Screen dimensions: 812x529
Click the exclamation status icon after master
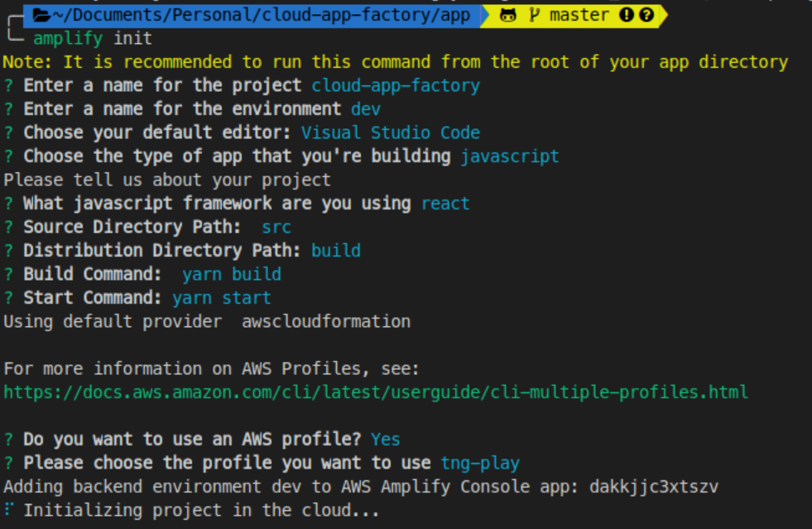pos(626,15)
